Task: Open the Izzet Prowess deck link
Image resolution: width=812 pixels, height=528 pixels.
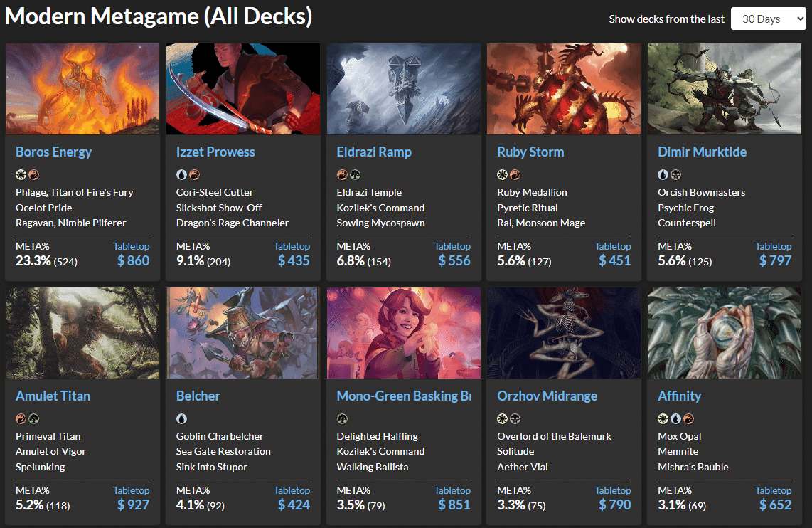Action: [x=215, y=152]
